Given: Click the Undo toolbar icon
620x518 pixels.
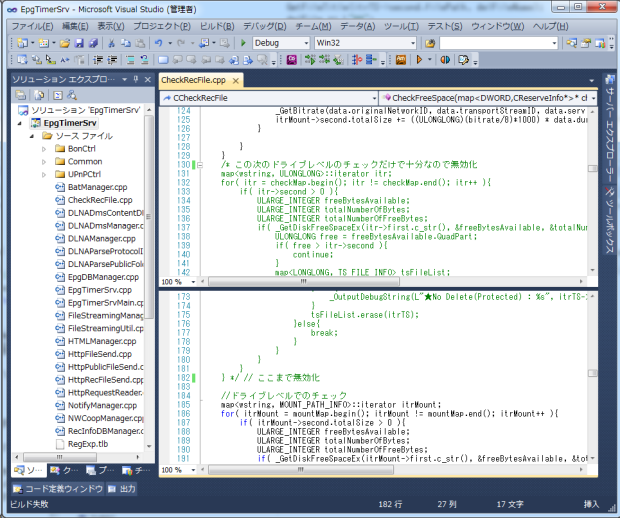Looking at the screenshot, I should pos(158,44).
